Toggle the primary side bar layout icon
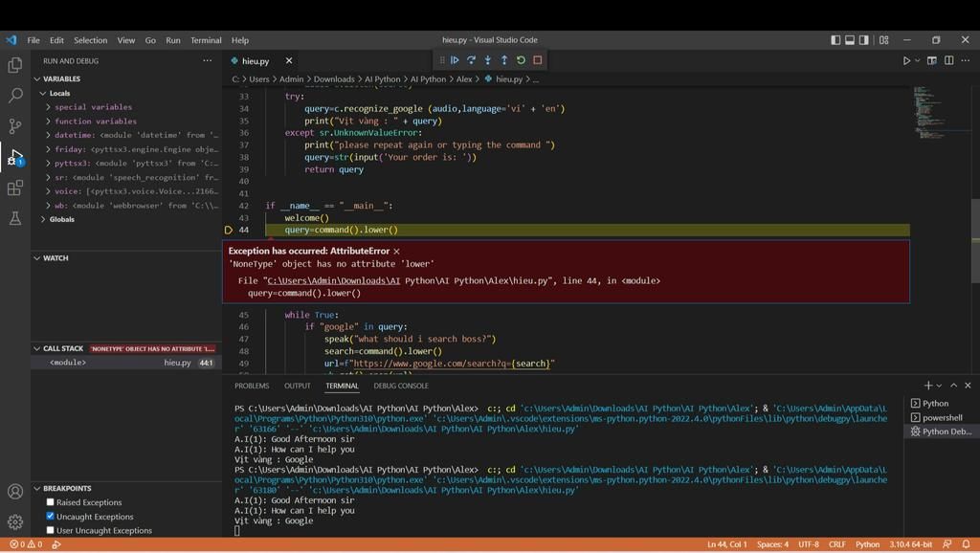Screen dimensions: 980x553 point(835,40)
